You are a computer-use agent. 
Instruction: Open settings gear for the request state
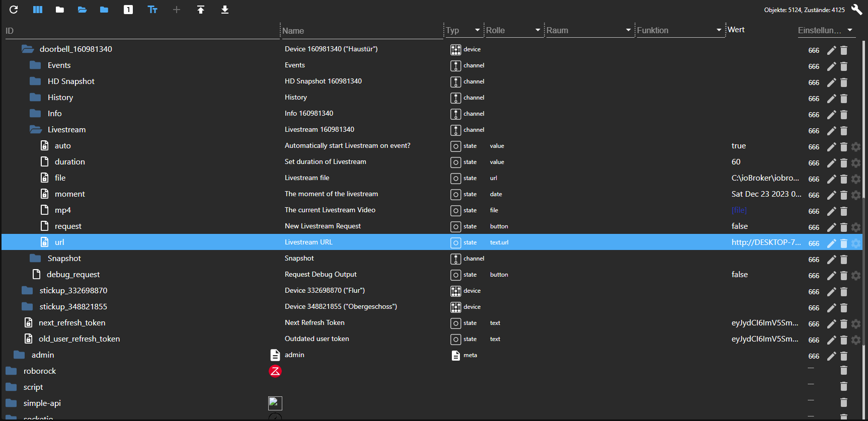(856, 227)
